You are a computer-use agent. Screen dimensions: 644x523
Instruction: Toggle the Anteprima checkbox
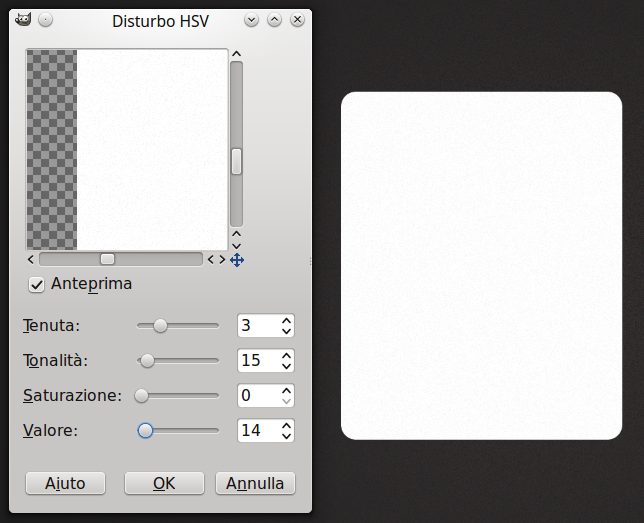(x=36, y=284)
